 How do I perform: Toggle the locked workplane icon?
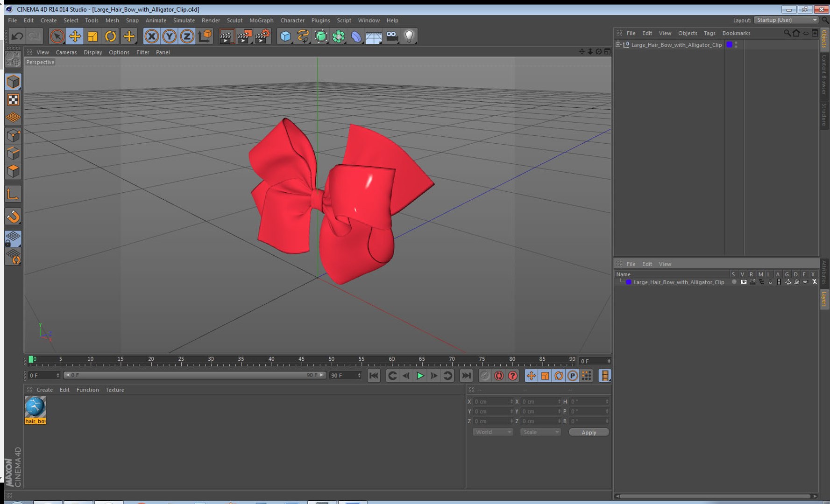coord(13,238)
